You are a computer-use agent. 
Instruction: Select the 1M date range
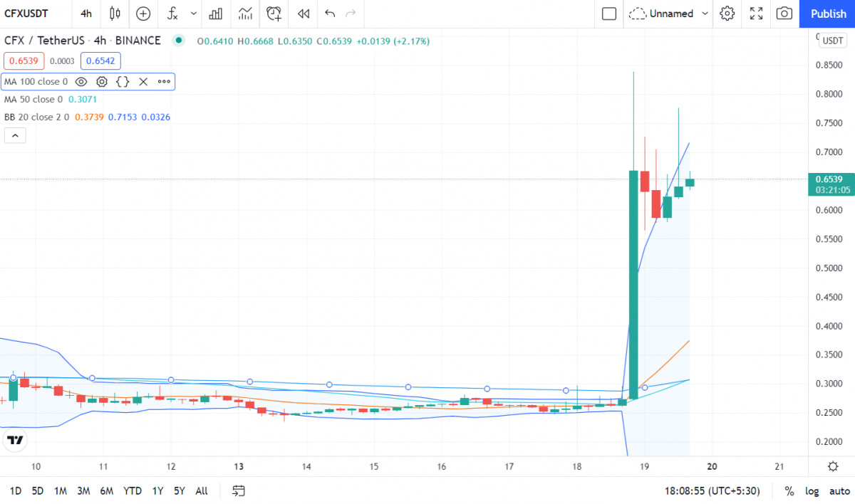coord(61,491)
